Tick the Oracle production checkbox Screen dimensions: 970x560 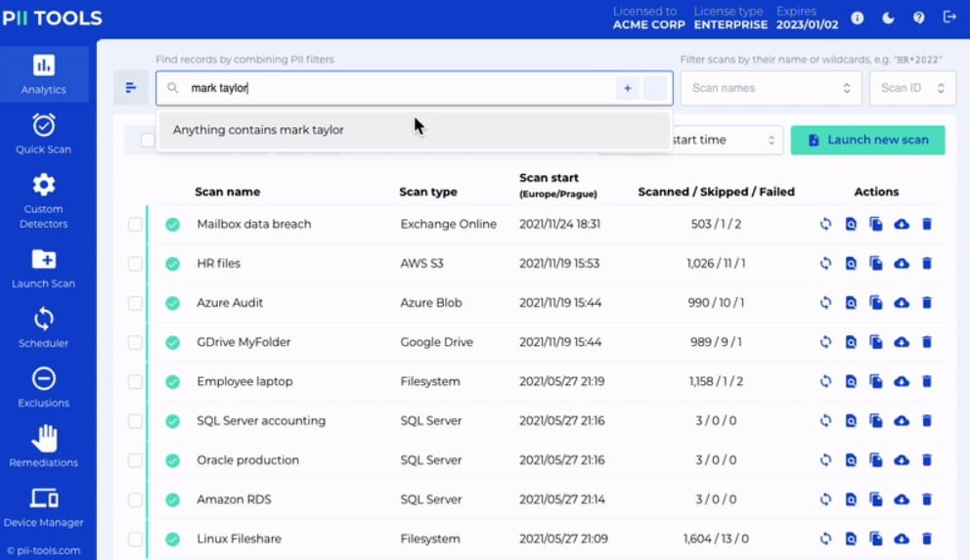(x=135, y=460)
